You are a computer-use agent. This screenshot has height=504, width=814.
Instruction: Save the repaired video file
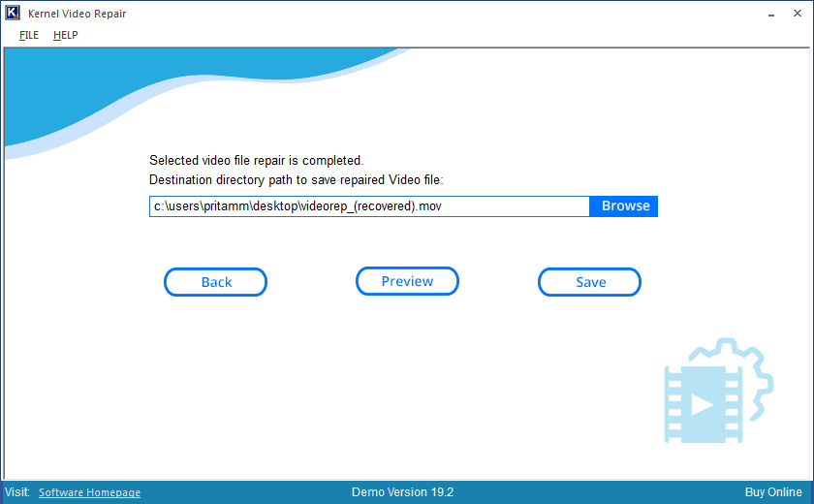click(x=589, y=282)
